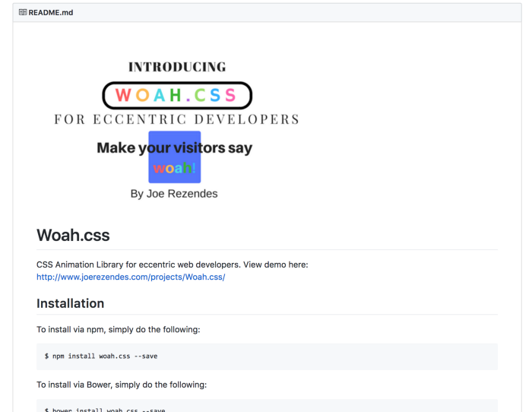Screen dimensions: 532x412
Task: Select the bower install woah.css command
Action: [x=105, y=410]
